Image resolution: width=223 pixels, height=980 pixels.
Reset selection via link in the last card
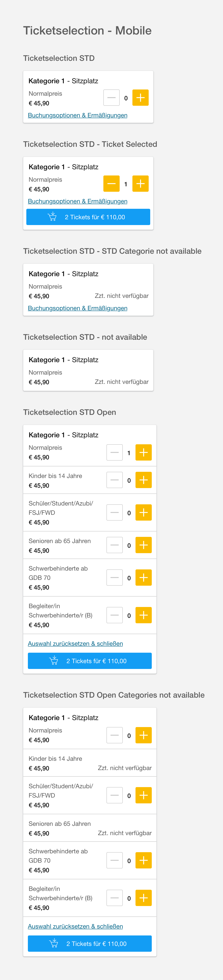(x=75, y=926)
